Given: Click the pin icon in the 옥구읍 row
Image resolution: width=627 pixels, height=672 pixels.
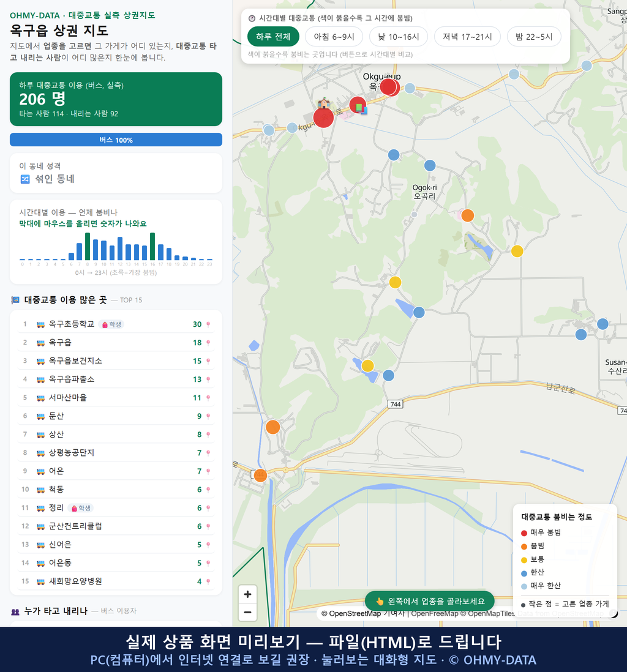Looking at the screenshot, I should click(x=208, y=343).
